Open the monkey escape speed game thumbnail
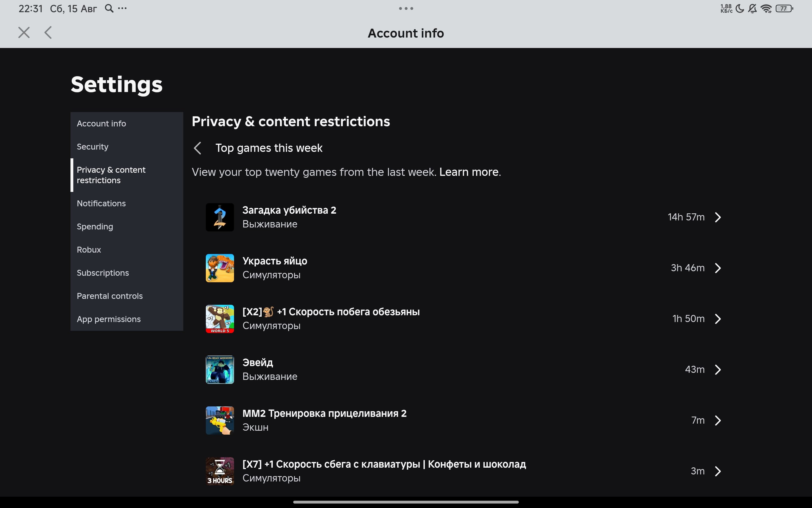Screen dimensions: 812x508 220,319
